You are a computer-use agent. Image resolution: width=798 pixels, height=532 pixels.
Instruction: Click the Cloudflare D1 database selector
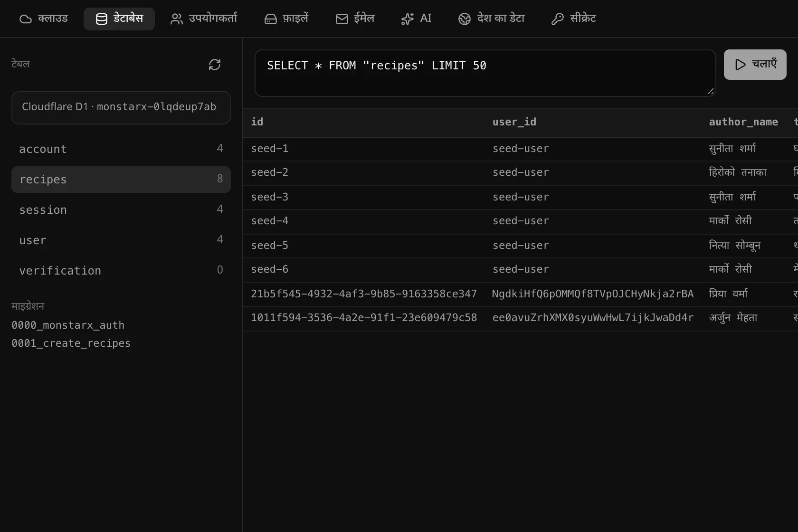[121, 108]
